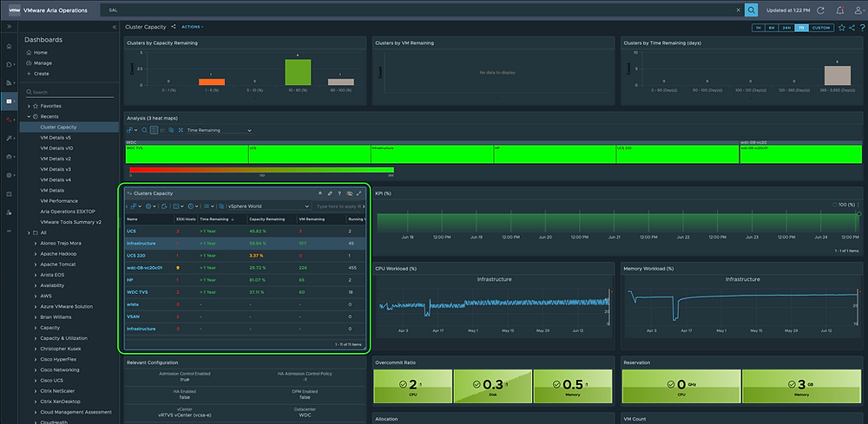Click share icon next to Cluster Capacity title
Screen dimensions: 868x424
[174, 27]
